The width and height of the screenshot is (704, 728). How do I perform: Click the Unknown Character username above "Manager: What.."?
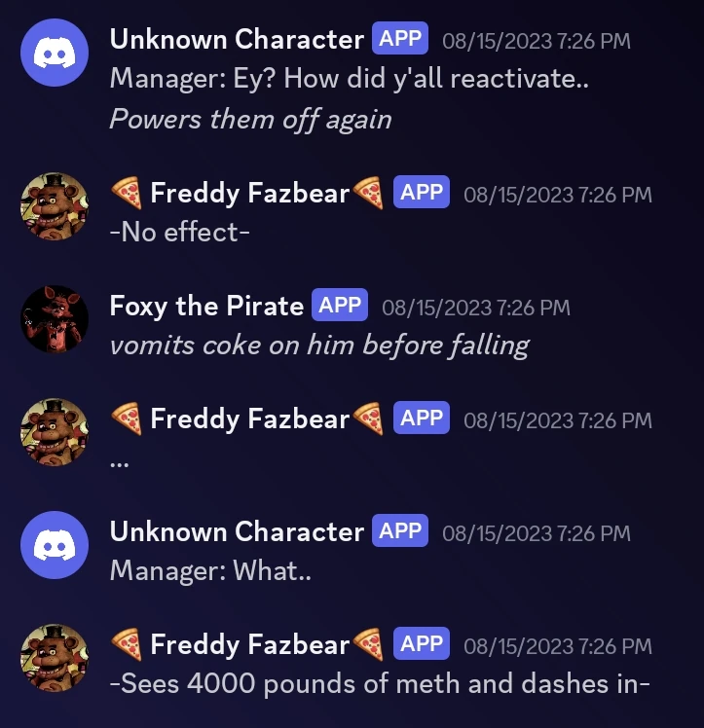(x=237, y=532)
